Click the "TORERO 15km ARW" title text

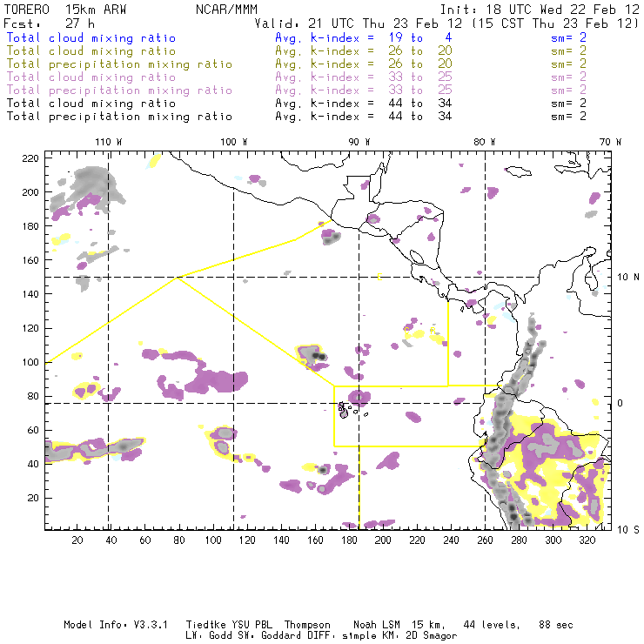(x=65, y=10)
